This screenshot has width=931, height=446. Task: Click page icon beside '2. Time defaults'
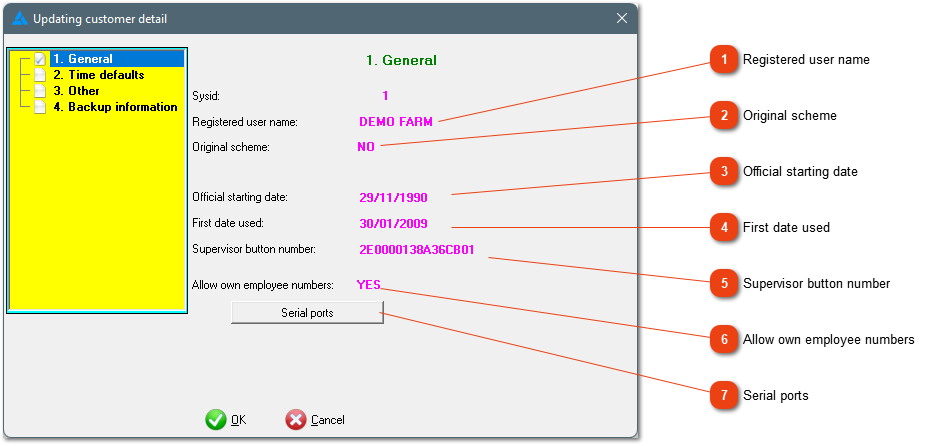[40, 75]
